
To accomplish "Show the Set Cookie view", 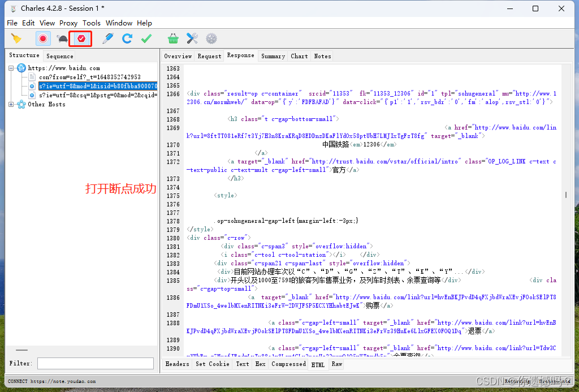I will point(213,364).
